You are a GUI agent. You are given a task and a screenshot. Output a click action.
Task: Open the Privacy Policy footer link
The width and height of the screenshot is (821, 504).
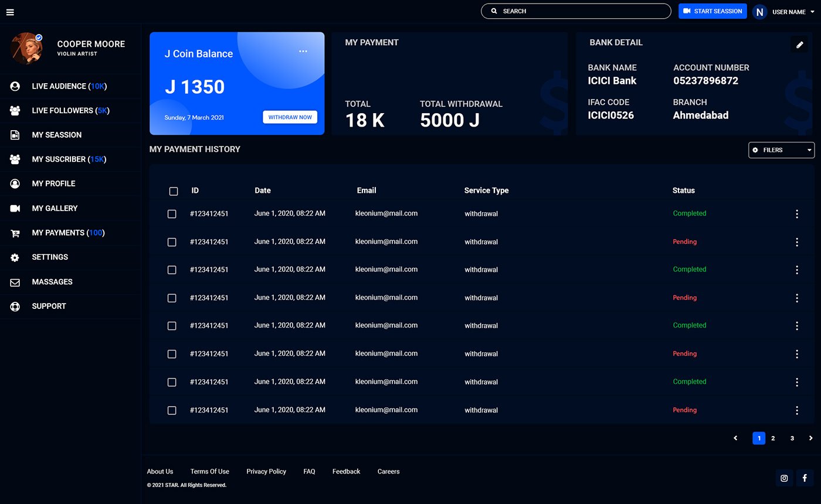(266, 471)
